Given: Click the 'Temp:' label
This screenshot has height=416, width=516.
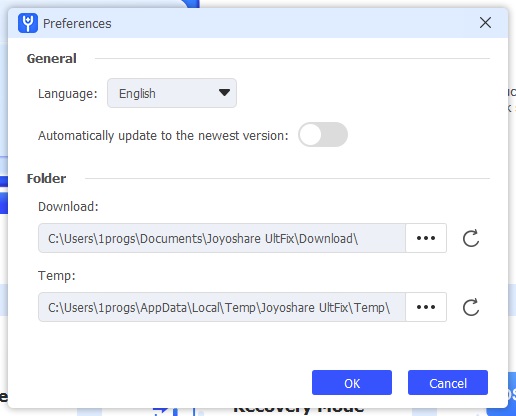Looking at the screenshot, I should coord(57,276).
